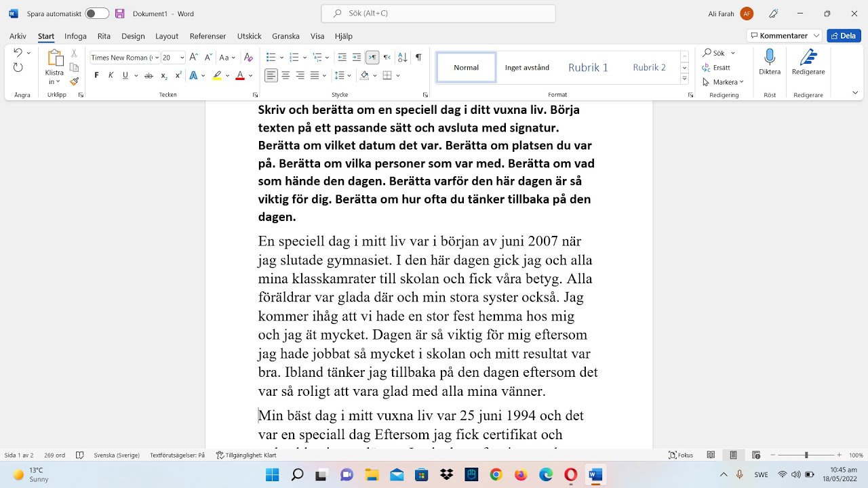
Task: Switch to the Granska tab
Action: click(285, 36)
